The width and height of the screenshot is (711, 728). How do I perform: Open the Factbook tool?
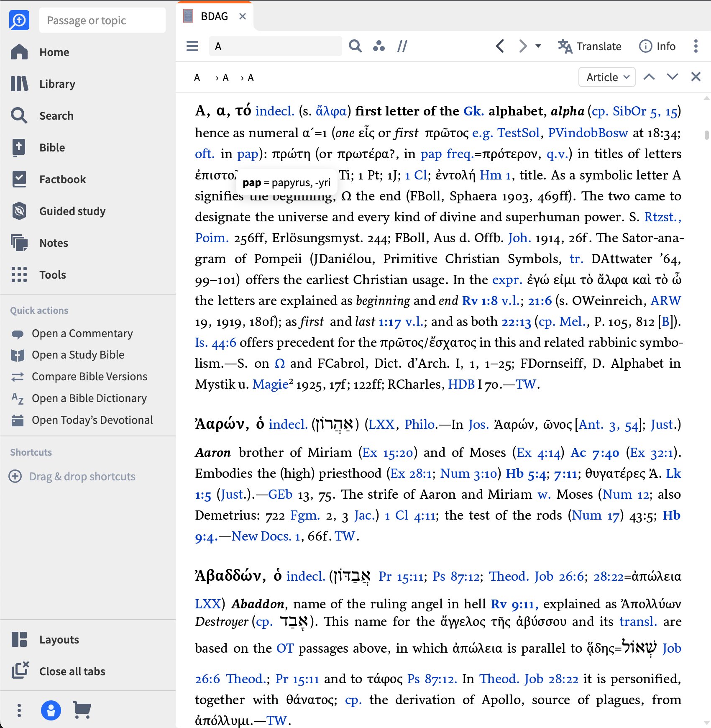pos(48,179)
